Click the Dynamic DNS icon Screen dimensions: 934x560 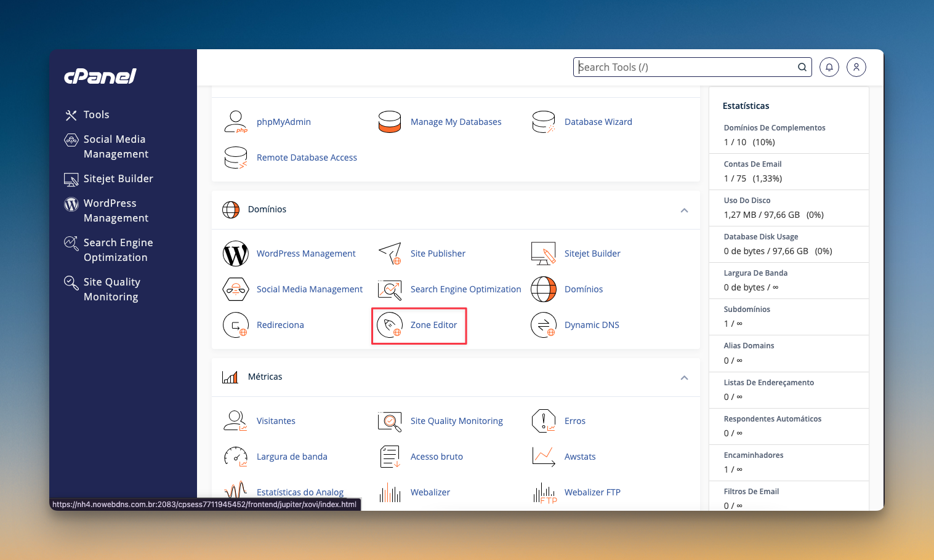point(544,325)
